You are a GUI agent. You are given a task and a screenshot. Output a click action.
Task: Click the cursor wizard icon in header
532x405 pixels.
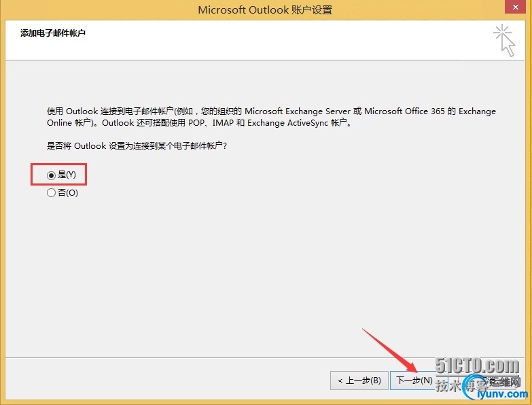pos(505,41)
